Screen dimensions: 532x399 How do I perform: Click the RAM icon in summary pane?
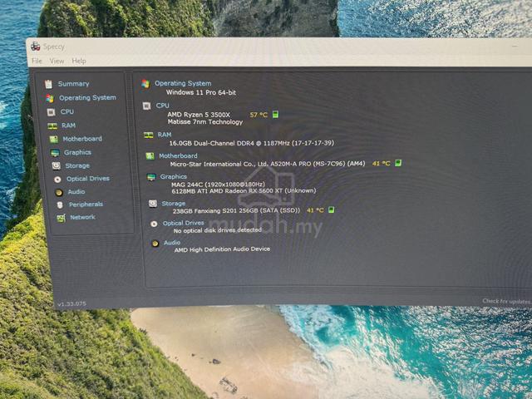[x=148, y=135]
